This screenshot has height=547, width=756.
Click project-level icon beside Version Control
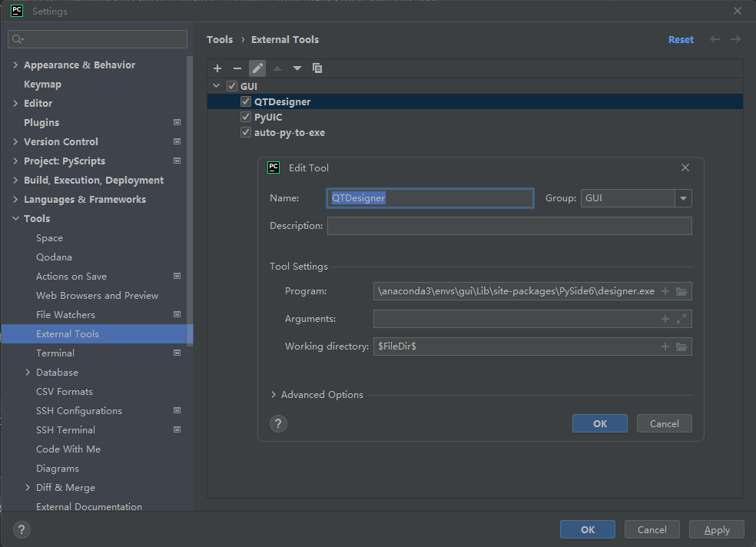pos(177,141)
